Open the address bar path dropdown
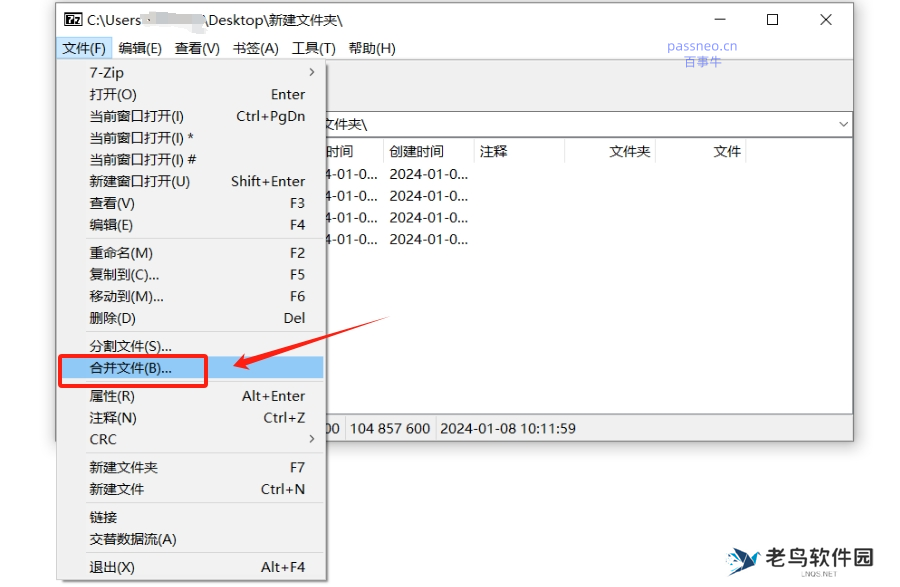This screenshot has width=900, height=587. pyautogui.click(x=843, y=124)
